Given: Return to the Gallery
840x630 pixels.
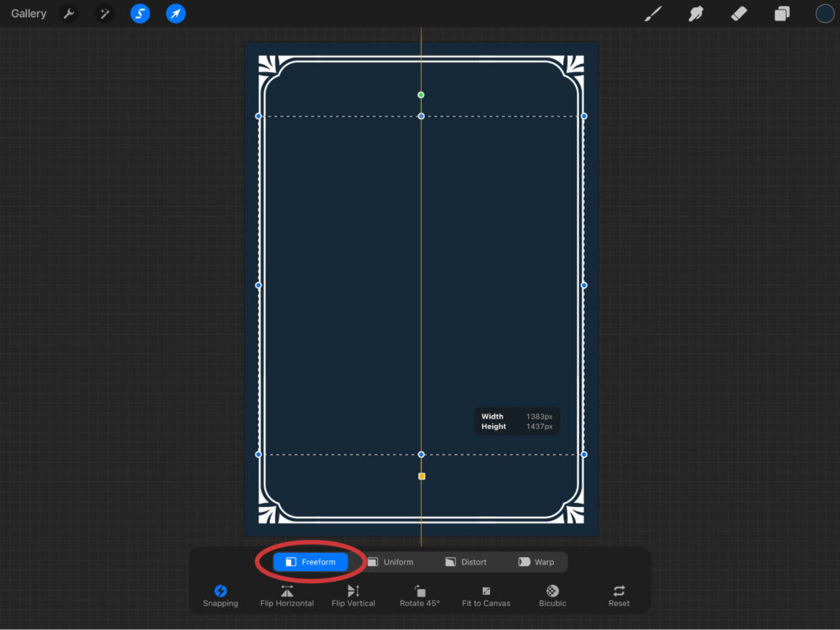Looking at the screenshot, I should coord(29,14).
